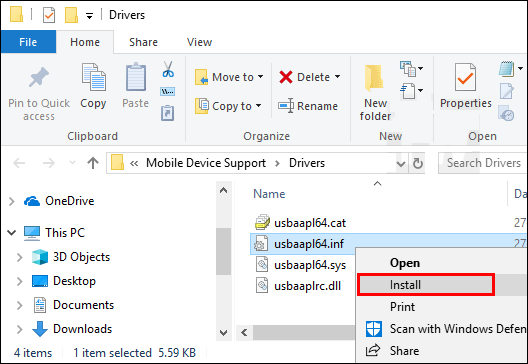
Task: Open the Easy access dropdown
Action: (411, 91)
